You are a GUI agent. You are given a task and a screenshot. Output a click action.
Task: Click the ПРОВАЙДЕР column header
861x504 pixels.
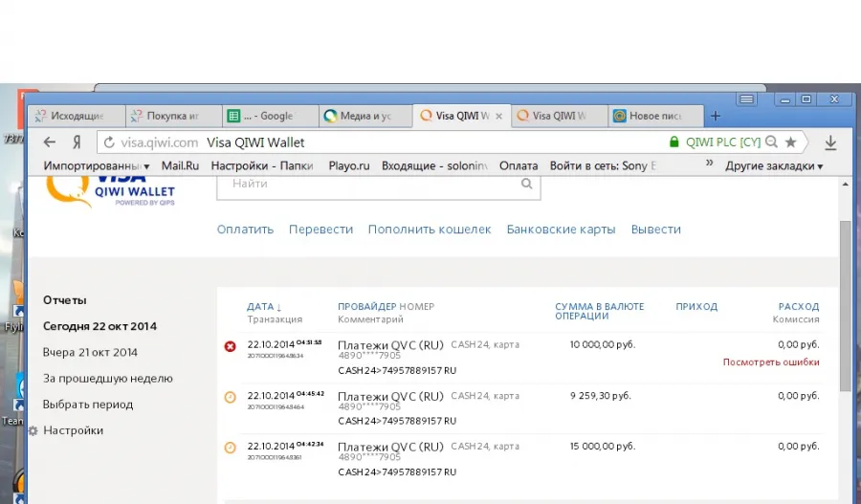click(366, 306)
